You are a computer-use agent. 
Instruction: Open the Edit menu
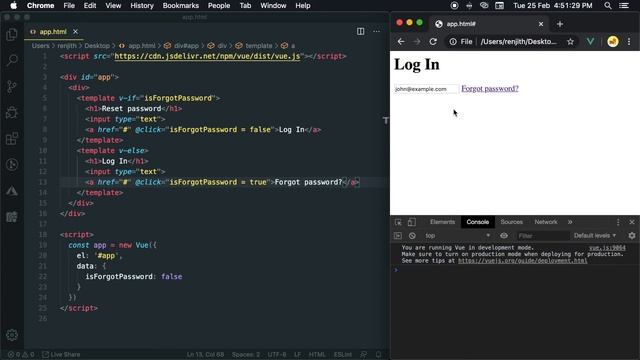click(90, 6)
